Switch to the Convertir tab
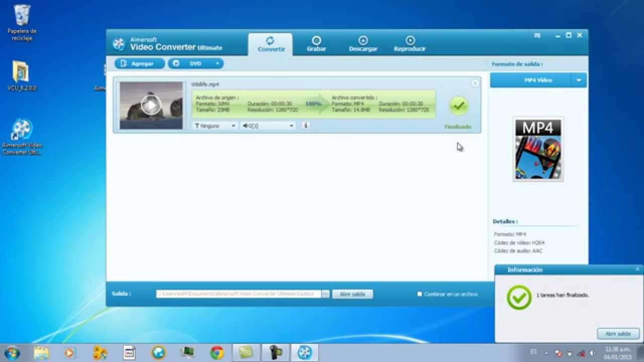This screenshot has height=362, width=644. [x=271, y=44]
